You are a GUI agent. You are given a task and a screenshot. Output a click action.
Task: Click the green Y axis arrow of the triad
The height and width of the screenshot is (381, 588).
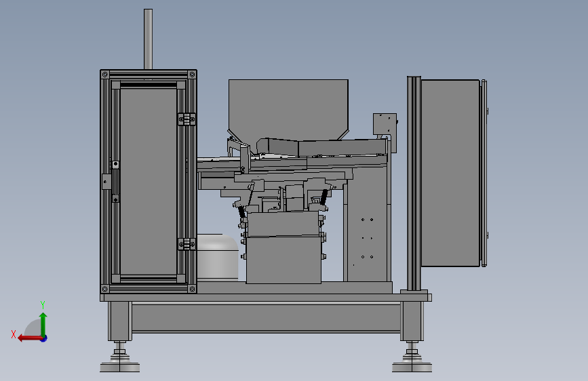[43, 324]
